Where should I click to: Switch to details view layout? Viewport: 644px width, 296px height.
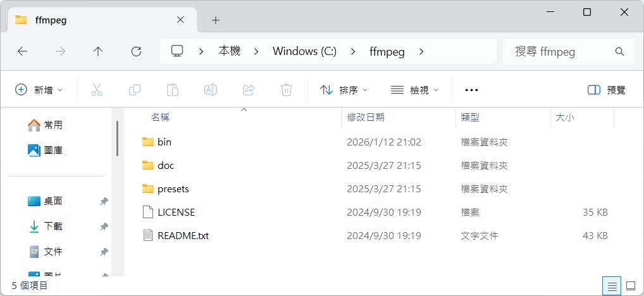[612, 287]
